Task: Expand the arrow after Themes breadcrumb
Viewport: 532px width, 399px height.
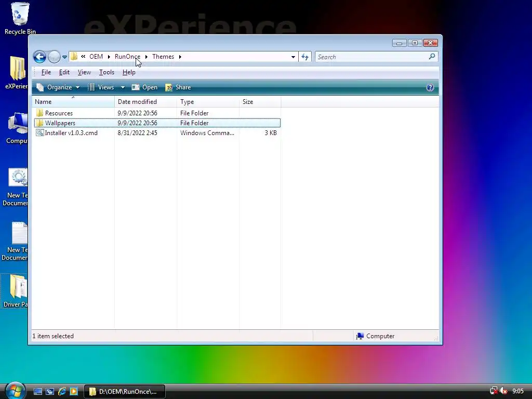Action: click(x=180, y=57)
